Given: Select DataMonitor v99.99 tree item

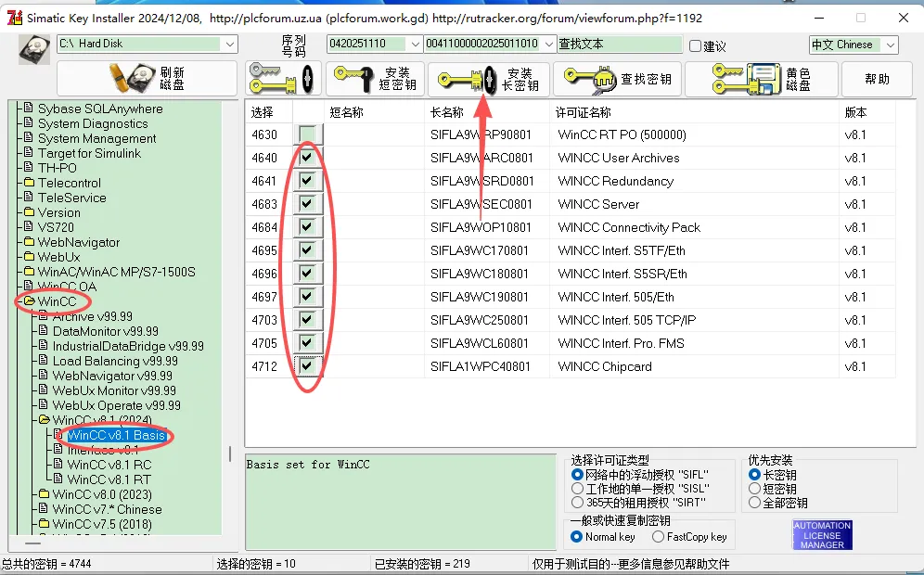Looking at the screenshot, I should click(x=106, y=331).
